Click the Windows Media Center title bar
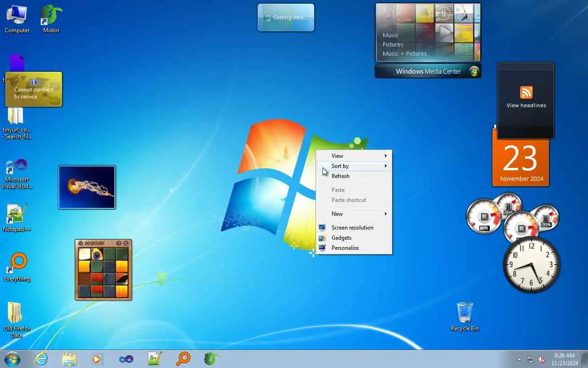 click(428, 71)
